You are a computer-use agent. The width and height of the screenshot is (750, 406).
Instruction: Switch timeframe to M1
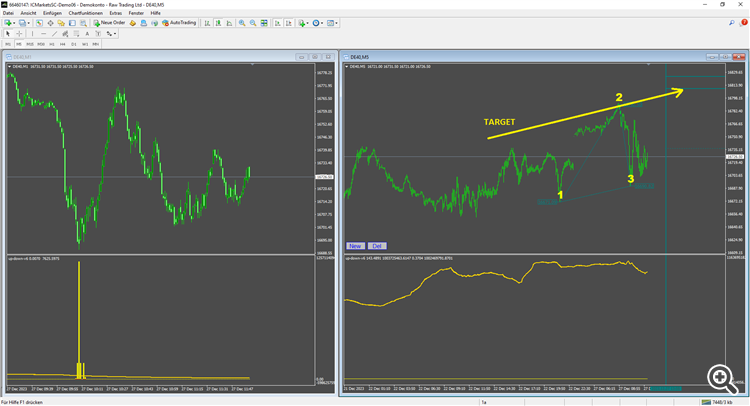point(8,44)
